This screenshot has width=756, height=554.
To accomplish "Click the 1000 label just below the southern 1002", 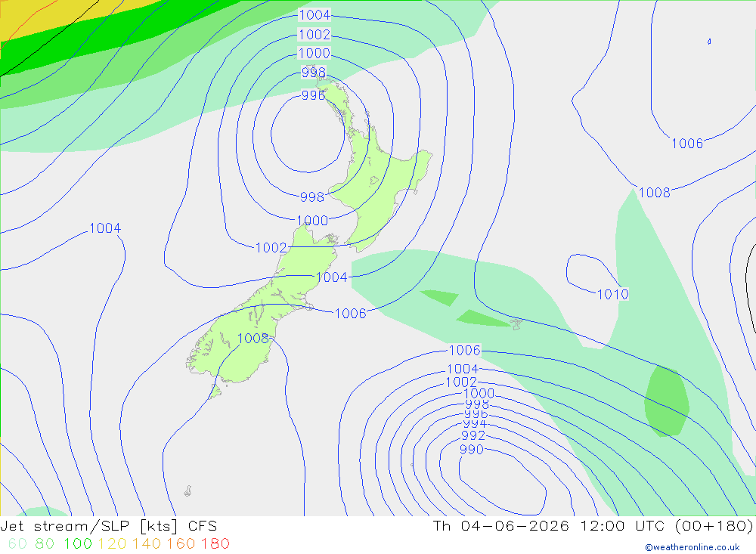I will 479,393.
